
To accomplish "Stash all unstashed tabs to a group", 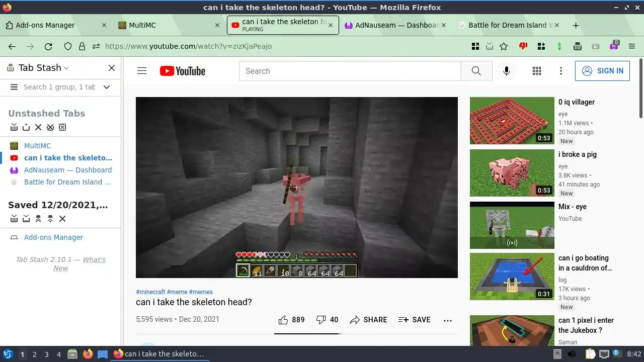I will [x=14, y=127].
